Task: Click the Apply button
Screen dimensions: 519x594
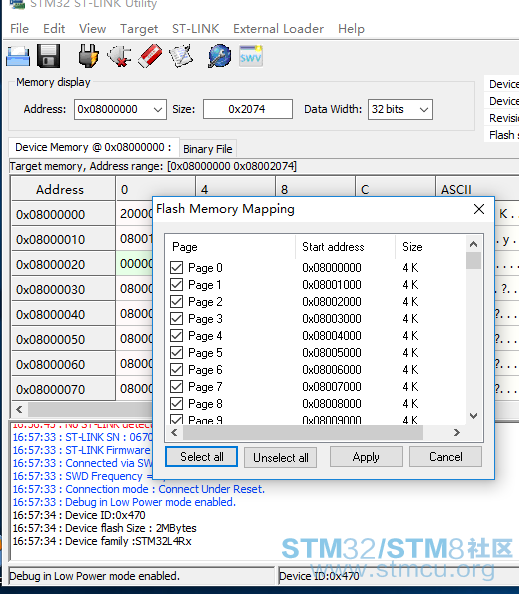Action: click(366, 456)
